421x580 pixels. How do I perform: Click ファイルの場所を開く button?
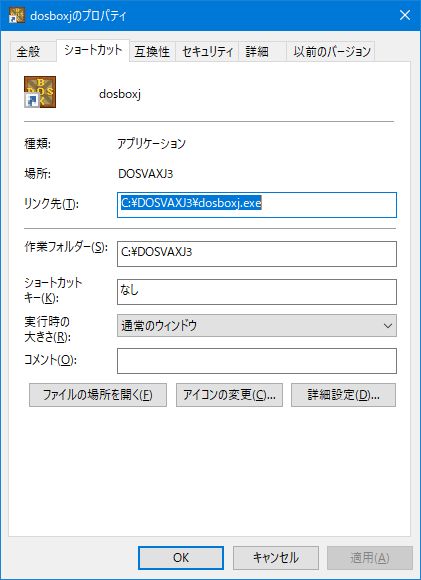(98, 395)
